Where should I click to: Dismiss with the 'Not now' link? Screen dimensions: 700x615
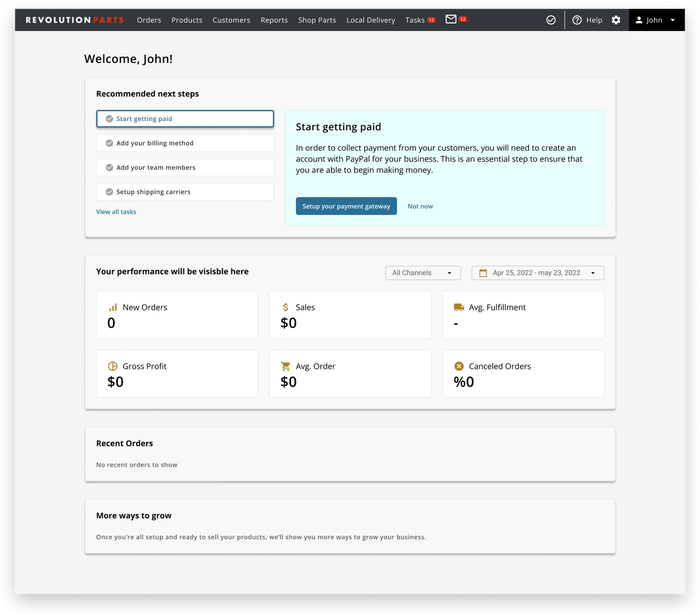[420, 206]
